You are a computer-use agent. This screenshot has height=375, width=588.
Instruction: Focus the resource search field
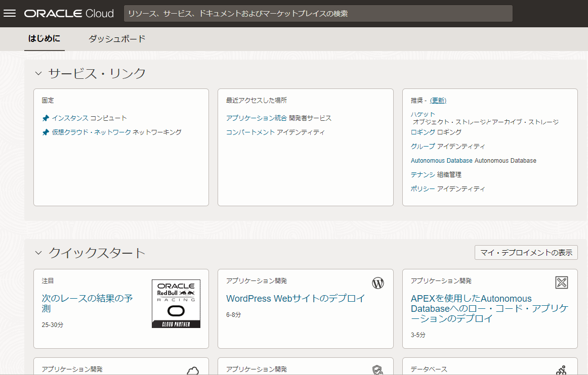[318, 14]
